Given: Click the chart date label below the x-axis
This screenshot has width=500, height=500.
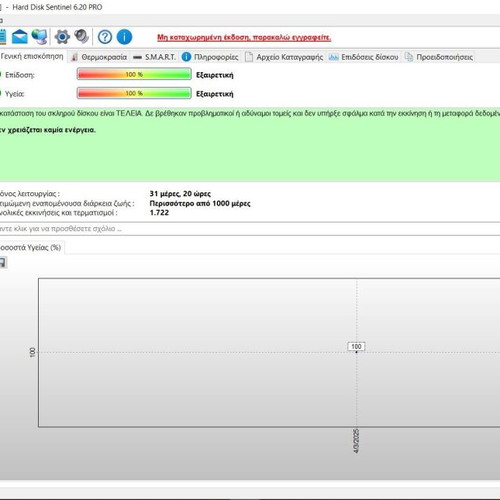Looking at the screenshot, I should click(356, 441).
